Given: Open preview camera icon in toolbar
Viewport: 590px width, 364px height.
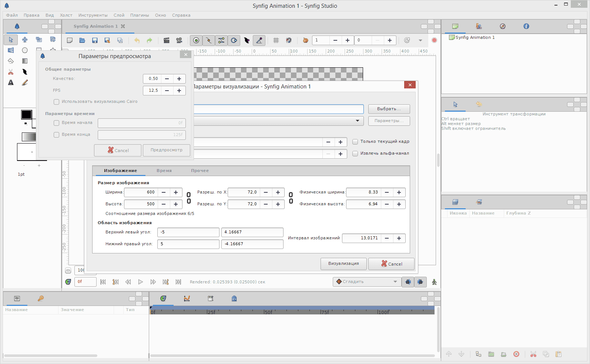Looking at the screenshot, I should 179,40.
